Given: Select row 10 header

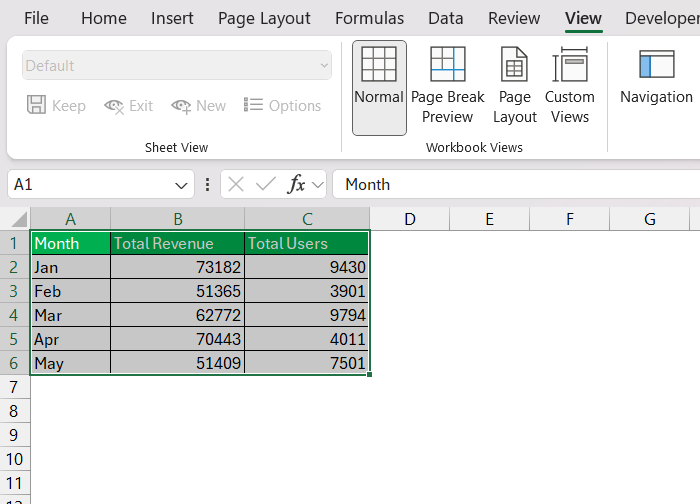Looking at the screenshot, I should click(x=15, y=458).
